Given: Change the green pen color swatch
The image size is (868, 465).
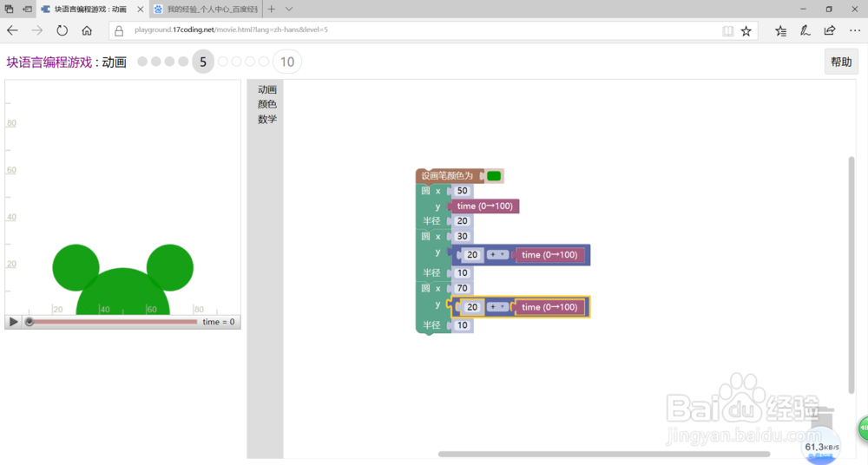Looking at the screenshot, I should click(x=494, y=176).
